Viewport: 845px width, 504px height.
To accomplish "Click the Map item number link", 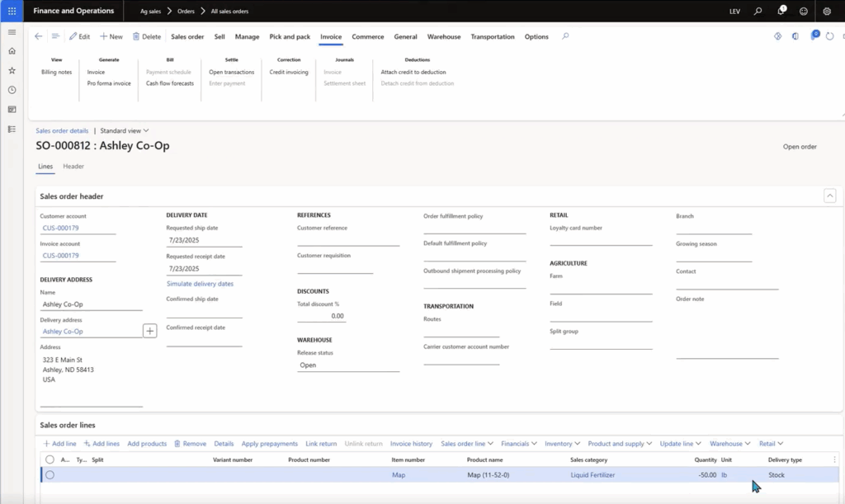I will coord(399,475).
